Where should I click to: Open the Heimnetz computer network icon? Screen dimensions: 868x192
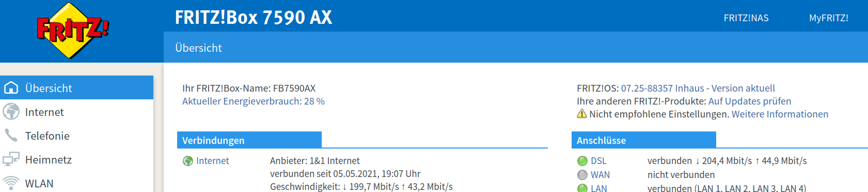pyautogui.click(x=11, y=159)
